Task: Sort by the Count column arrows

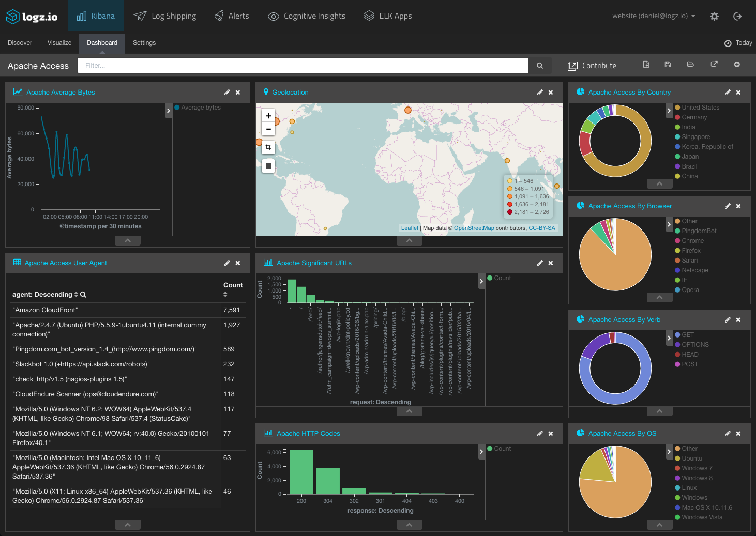Action: click(225, 295)
